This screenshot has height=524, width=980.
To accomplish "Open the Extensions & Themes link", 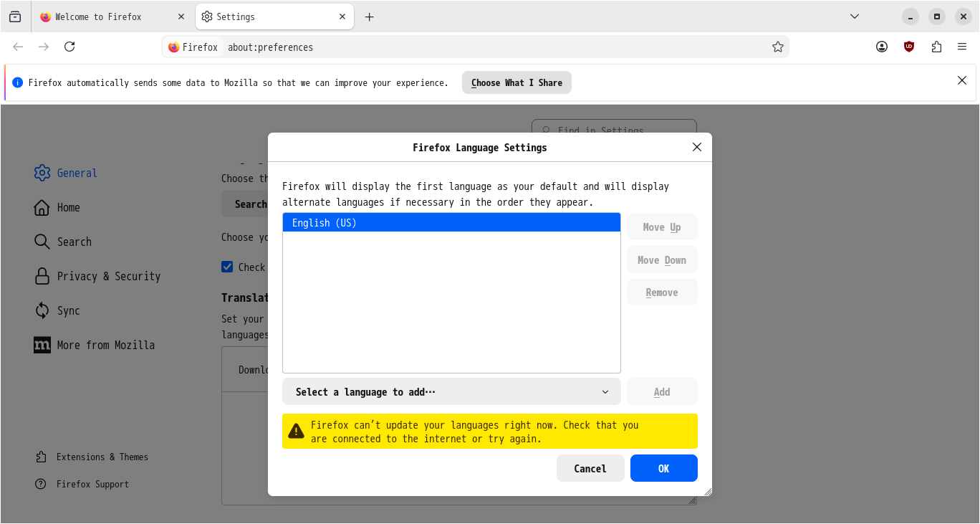I will (92, 457).
